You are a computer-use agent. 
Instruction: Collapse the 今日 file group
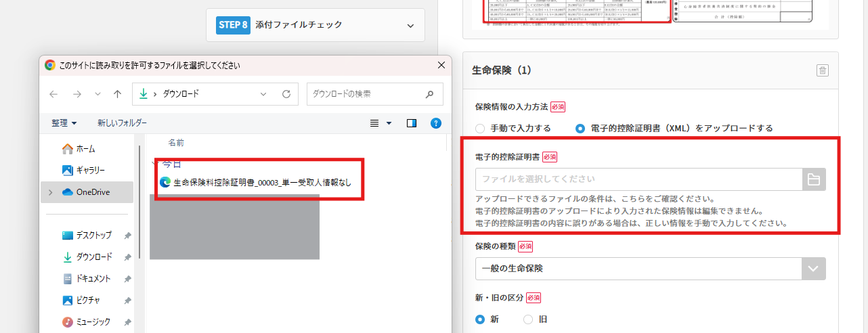[x=155, y=164]
